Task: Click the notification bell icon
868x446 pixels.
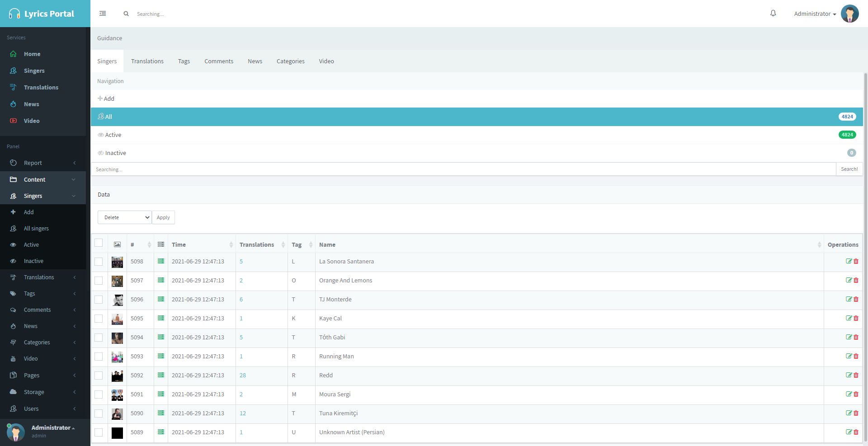Action: 773,14
